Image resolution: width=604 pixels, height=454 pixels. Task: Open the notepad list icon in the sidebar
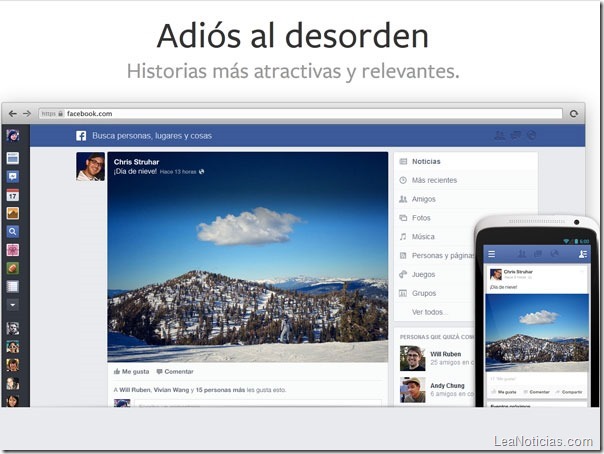pyautogui.click(x=13, y=286)
